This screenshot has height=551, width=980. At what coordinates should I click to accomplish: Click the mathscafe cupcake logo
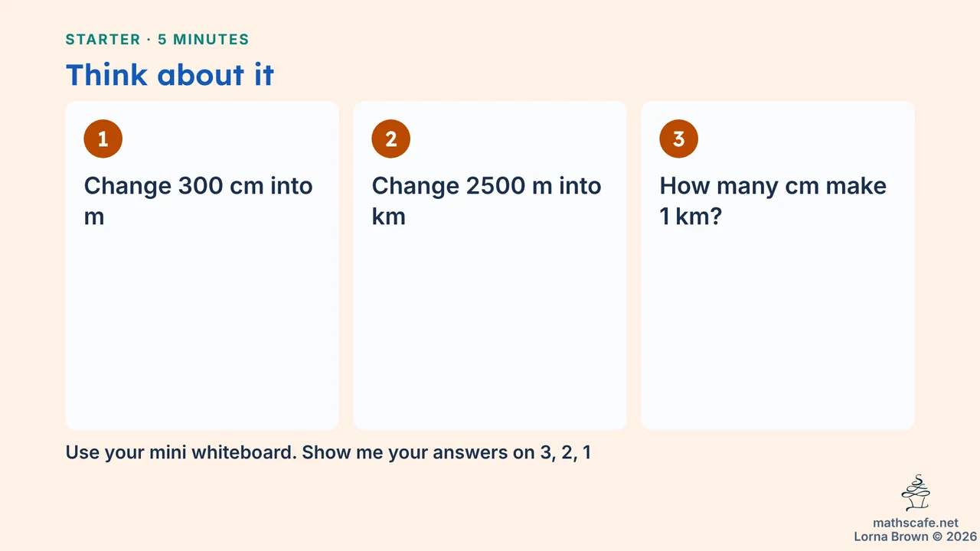point(916,493)
